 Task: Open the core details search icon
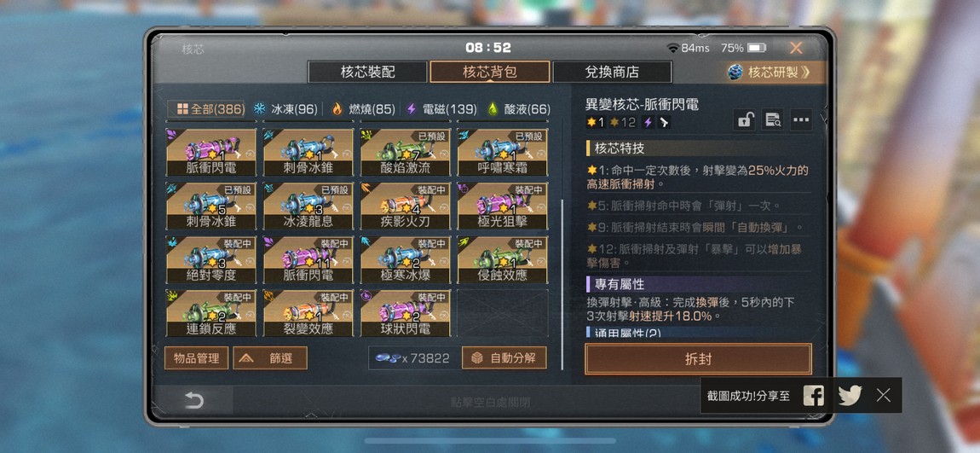(x=773, y=119)
